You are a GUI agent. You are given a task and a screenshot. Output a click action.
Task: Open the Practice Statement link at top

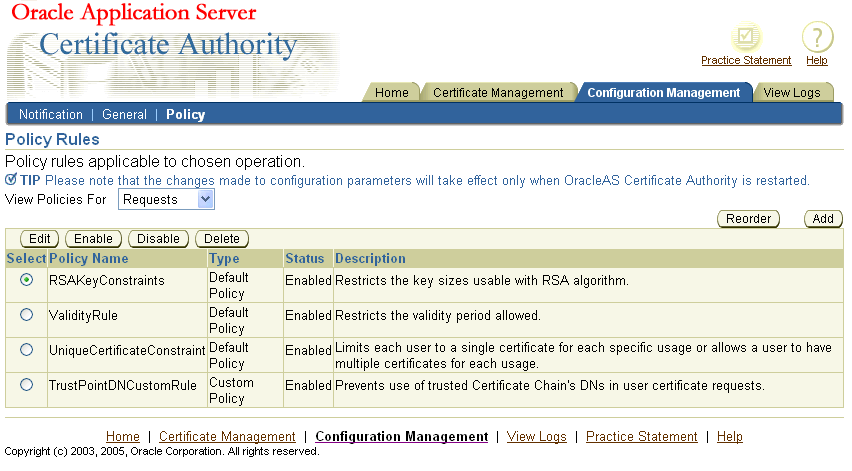[746, 60]
